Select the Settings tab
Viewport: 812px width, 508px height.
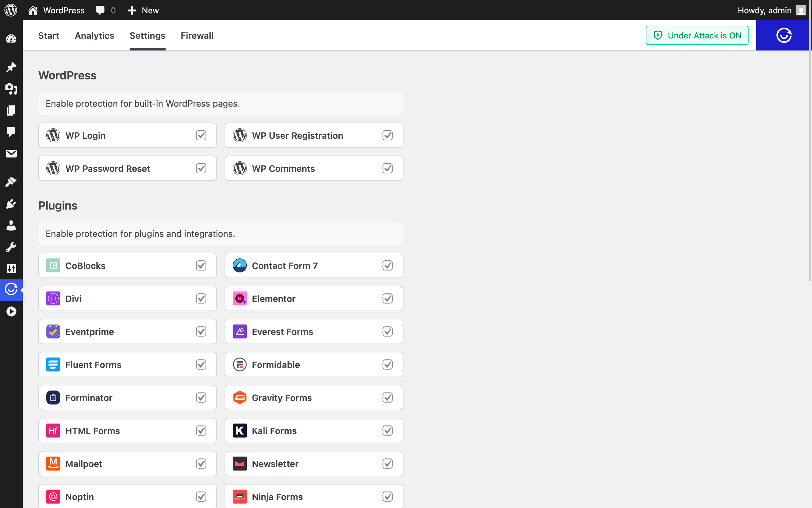[x=147, y=35]
